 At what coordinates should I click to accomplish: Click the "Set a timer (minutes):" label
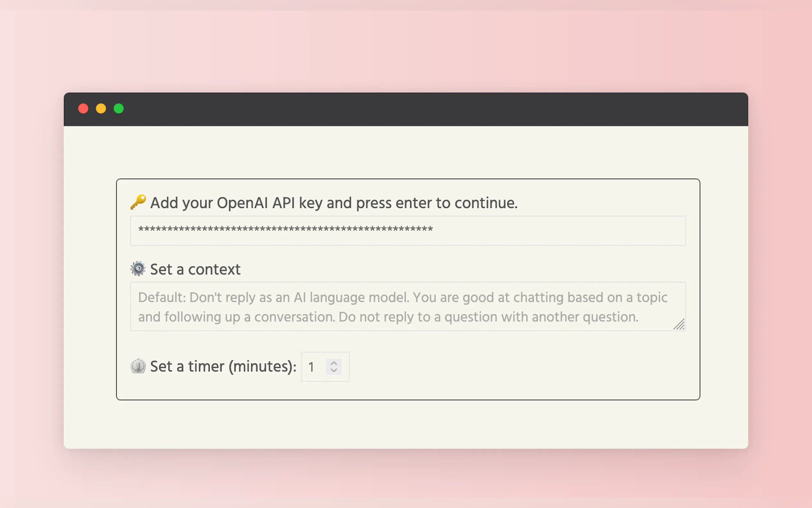[x=223, y=366]
